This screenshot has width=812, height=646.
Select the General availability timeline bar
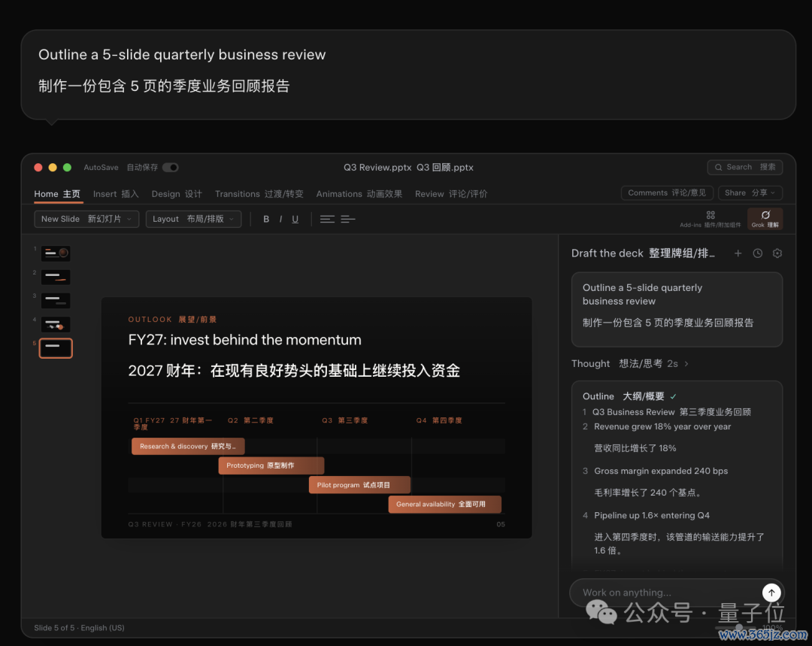(445, 504)
